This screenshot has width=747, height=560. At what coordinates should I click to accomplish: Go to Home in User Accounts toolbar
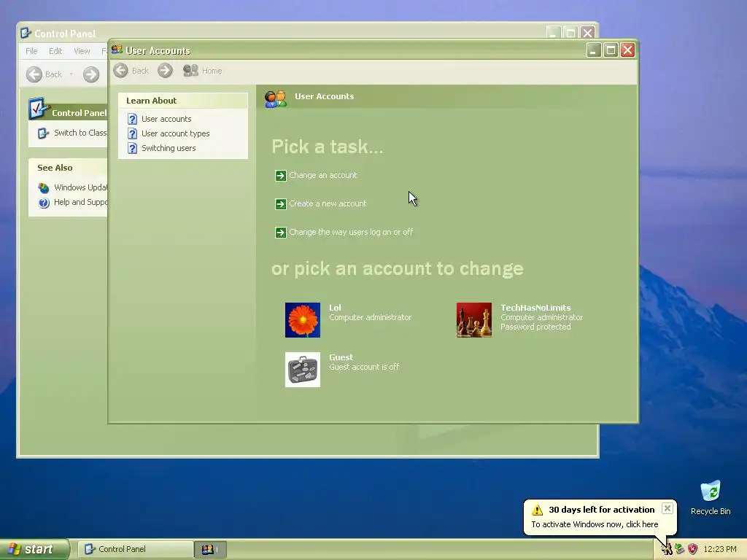pos(203,71)
